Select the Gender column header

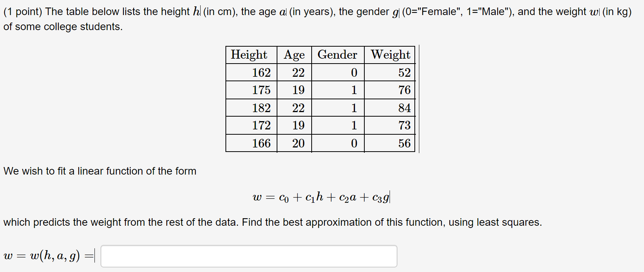336,55
